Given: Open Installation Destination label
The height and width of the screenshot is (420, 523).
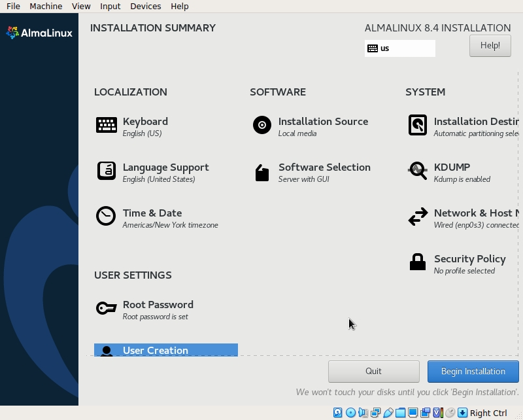Looking at the screenshot, I should (477, 122).
